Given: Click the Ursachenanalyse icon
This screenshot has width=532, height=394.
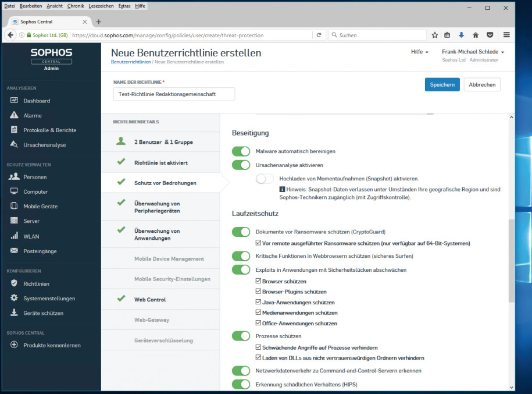Looking at the screenshot, I should (x=14, y=144).
